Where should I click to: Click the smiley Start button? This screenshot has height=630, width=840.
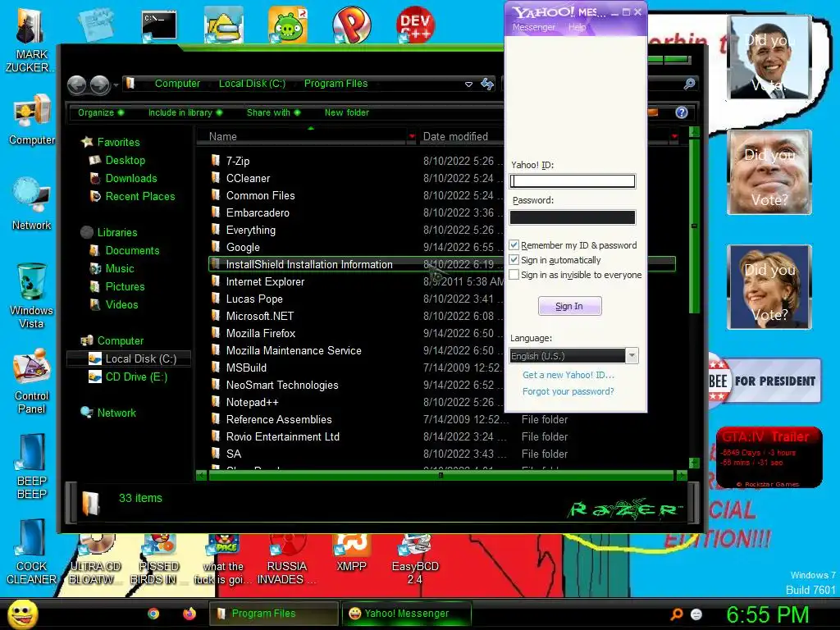point(22,614)
